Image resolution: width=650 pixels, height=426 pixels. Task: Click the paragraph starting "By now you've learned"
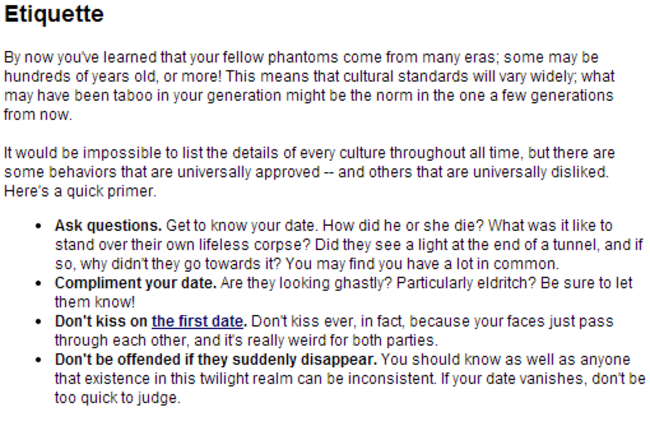pyautogui.click(x=309, y=86)
